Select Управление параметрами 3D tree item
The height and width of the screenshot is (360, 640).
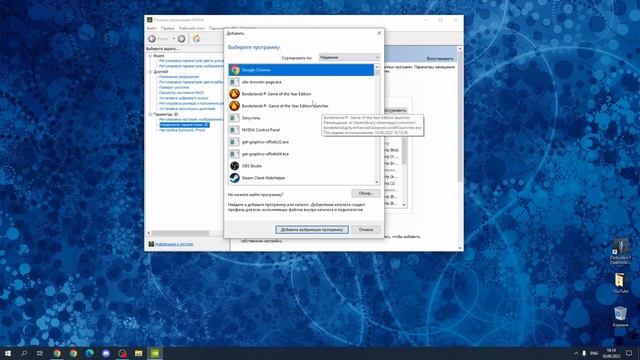click(184, 124)
